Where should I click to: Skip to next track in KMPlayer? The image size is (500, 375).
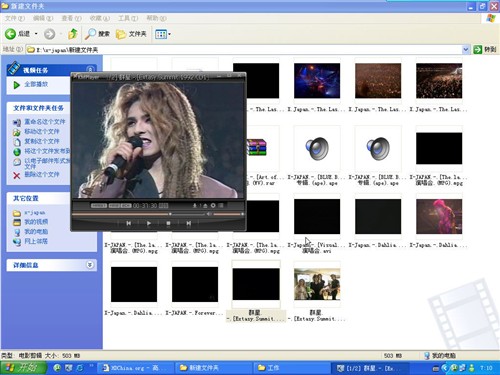[x=189, y=223]
